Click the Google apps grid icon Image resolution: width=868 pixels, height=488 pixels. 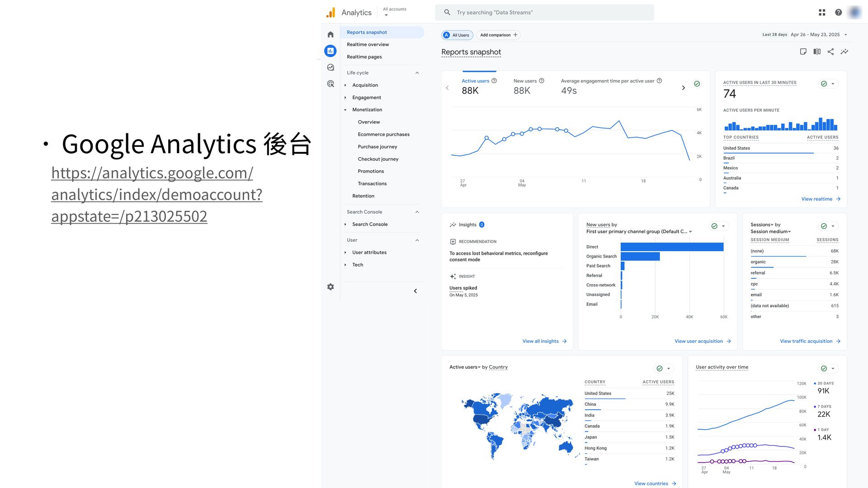(822, 13)
